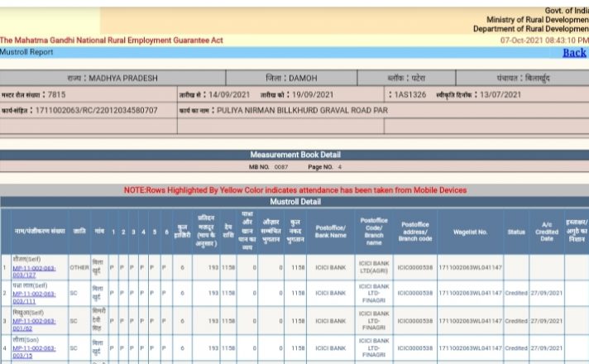Click row 3 total attendance value 6
Screen dimensions: 589x364
click(182, 321)
